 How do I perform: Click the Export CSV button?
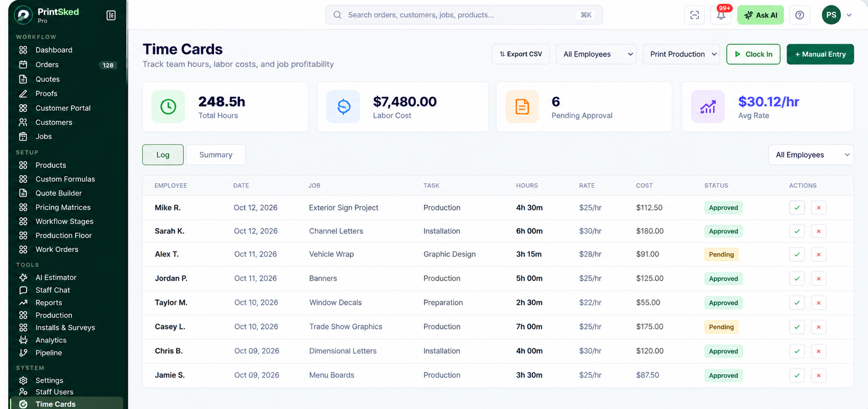tap(521, 54)
